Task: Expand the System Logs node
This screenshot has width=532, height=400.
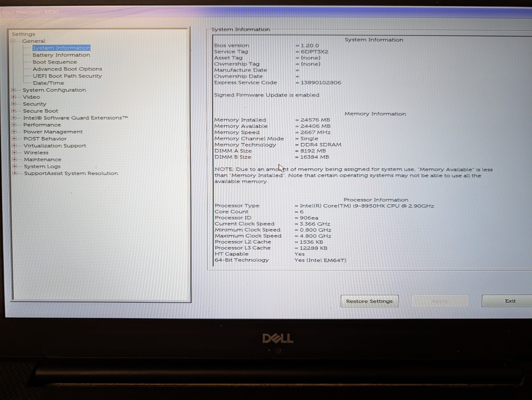Action: coord(14,166)
